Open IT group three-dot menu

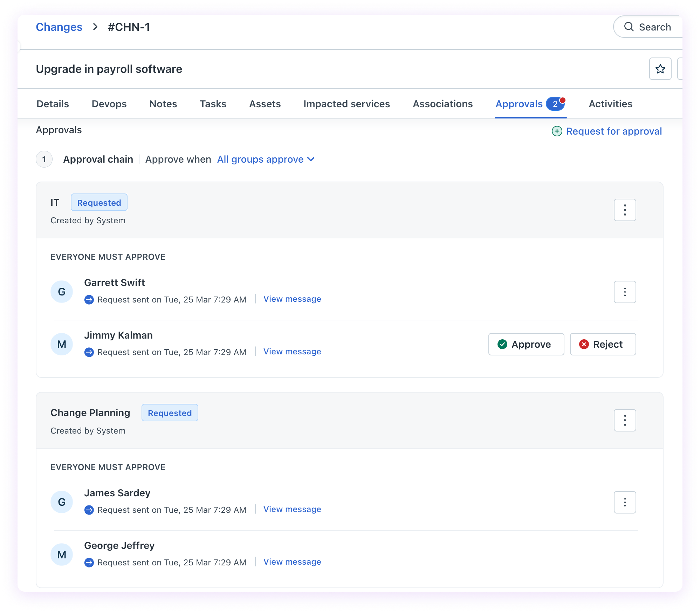625,210
